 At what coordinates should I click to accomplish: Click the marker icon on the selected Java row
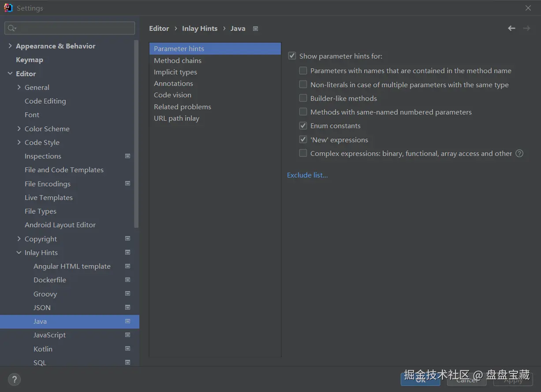pos(128,321)
